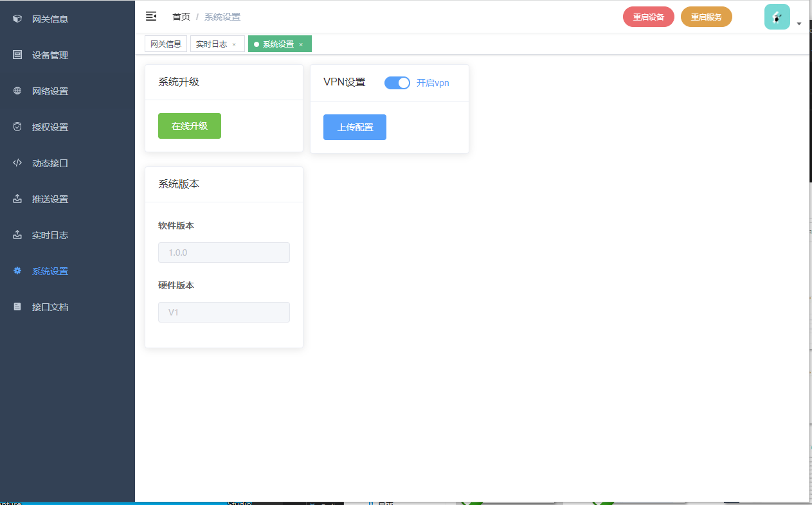Click the 接口文档 document icon
The width and height of the screenshot is (812, 505).
point(17,307)
